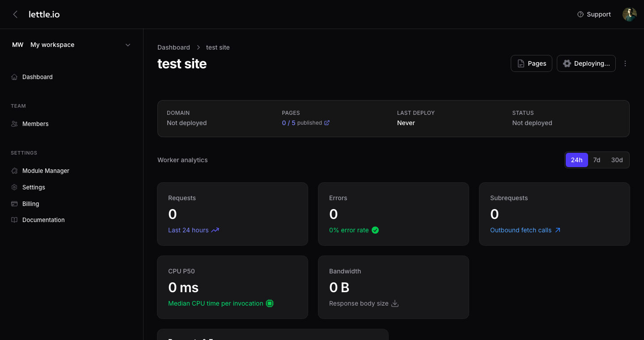Click the Never last deploy value
Image resolution: width=644 pixels, height=340 pixels.
[x=406, y=123]
